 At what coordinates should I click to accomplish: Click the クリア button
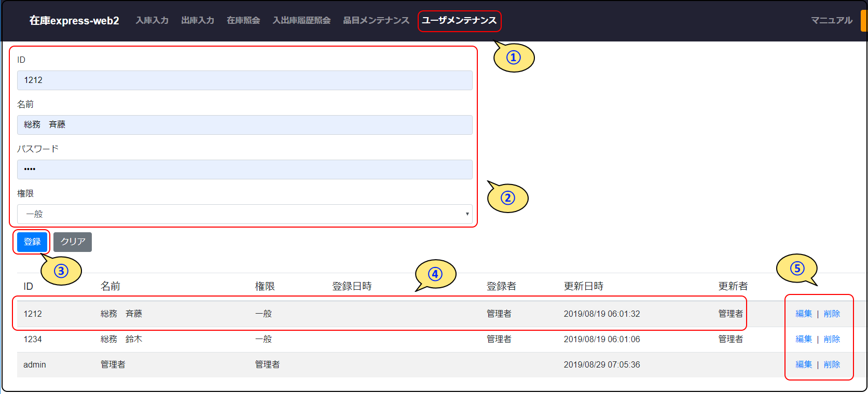[73, 242]
